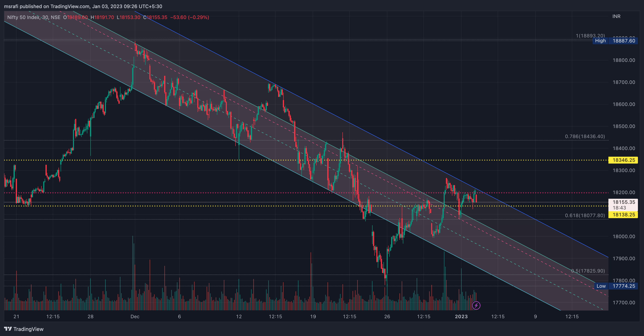Image resolution: width=644 pixels, height=336 pixels.
Task: Click the close price C18155.35 value
Action: pos(155,17)
